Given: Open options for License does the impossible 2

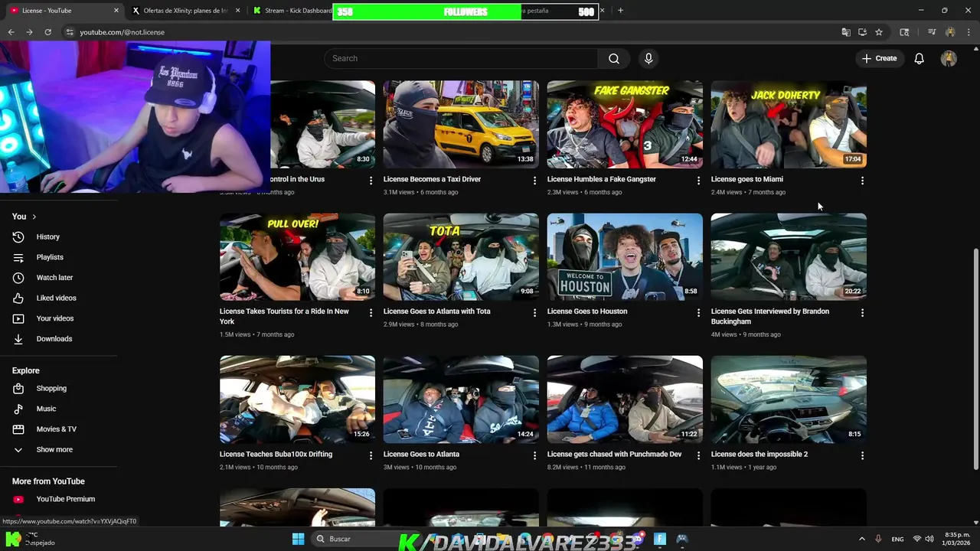Looking at the screenshot, I should pyautogui.click(x=862, y=455).
